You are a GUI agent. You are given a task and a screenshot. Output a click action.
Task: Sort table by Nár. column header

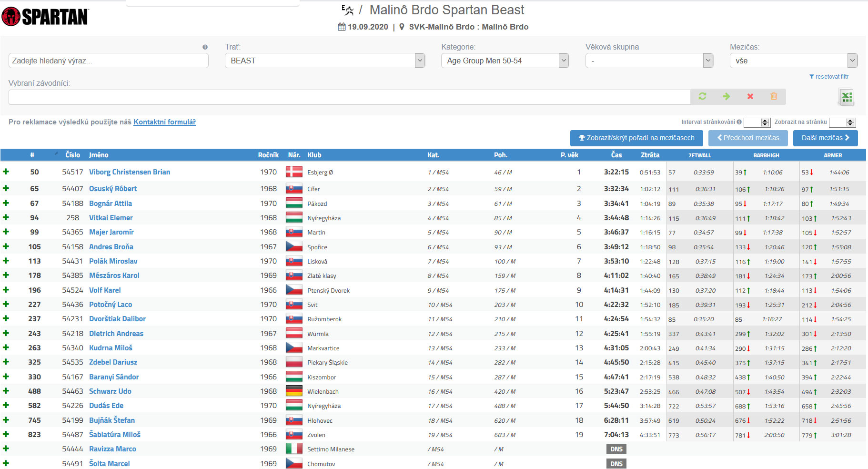[294, 155]
